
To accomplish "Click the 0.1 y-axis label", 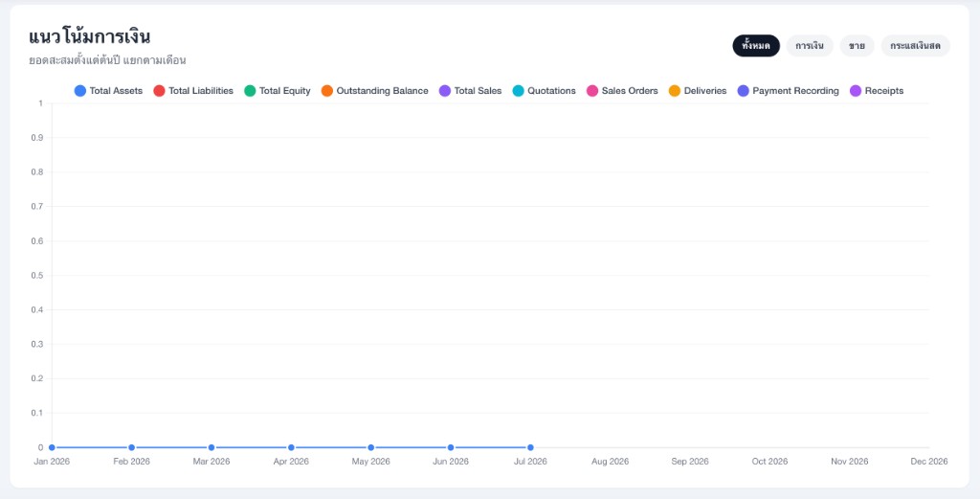I will pyautogui.click(x=37, y=414).
